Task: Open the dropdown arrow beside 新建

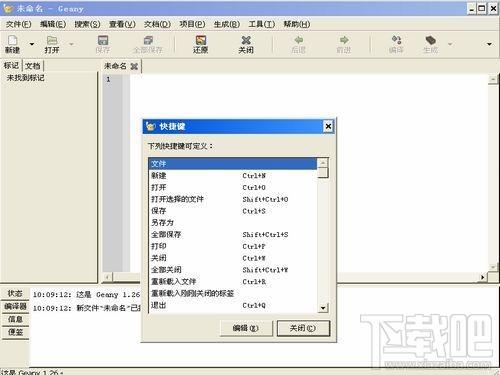Action: click(x=32, y=44)
